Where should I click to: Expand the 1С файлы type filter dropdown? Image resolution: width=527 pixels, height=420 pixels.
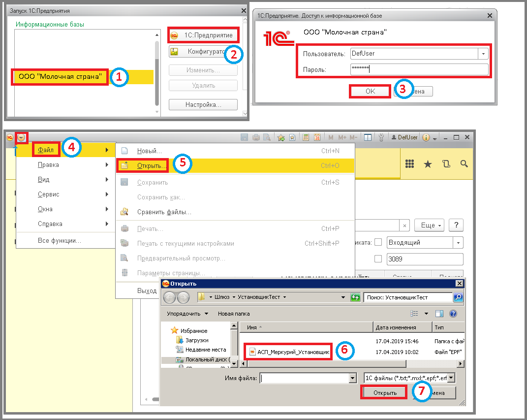point(451,378)
